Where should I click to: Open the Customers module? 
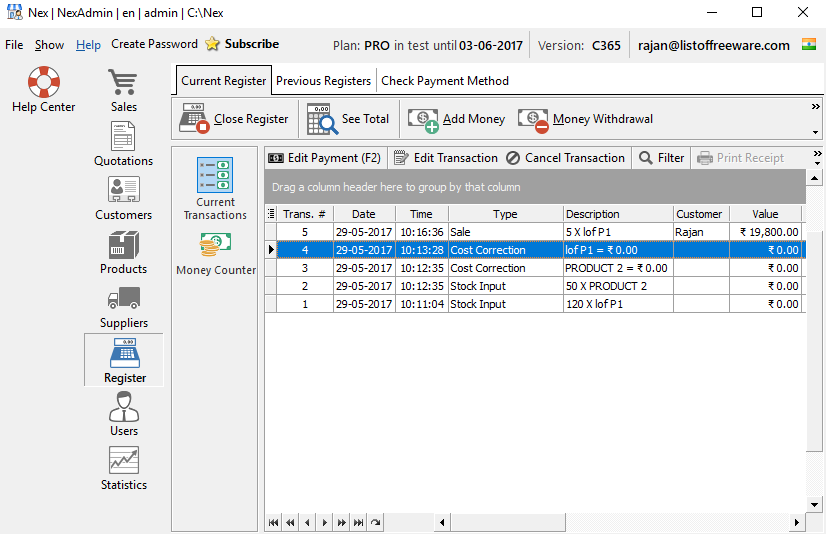coord(124,198)
